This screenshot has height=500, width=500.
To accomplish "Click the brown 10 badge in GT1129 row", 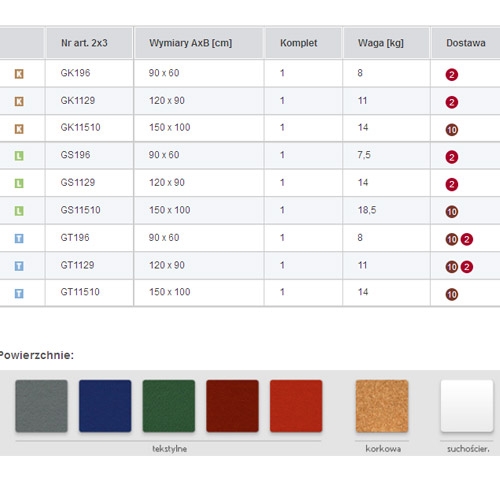I will pos(452,267).
